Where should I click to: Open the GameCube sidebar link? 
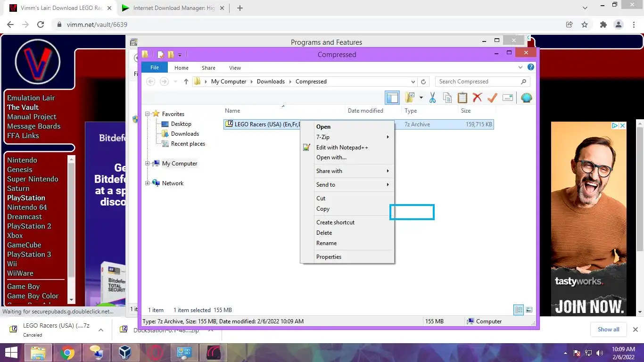[x=24, y=245]
